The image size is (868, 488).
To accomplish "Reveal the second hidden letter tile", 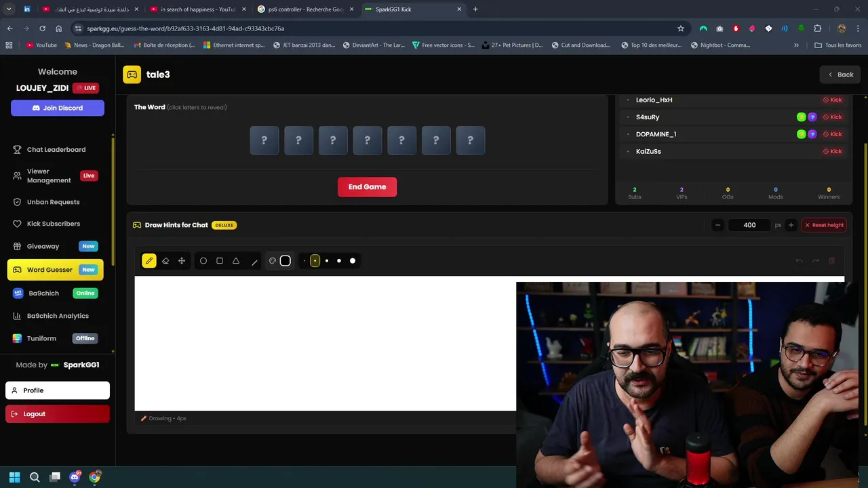I will pos(298,140).
